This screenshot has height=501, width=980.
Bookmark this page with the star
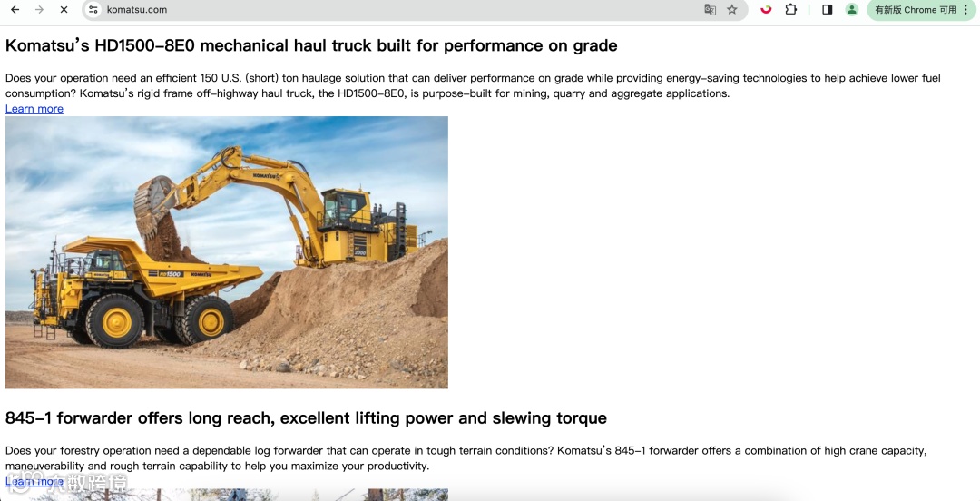point(732,9)
